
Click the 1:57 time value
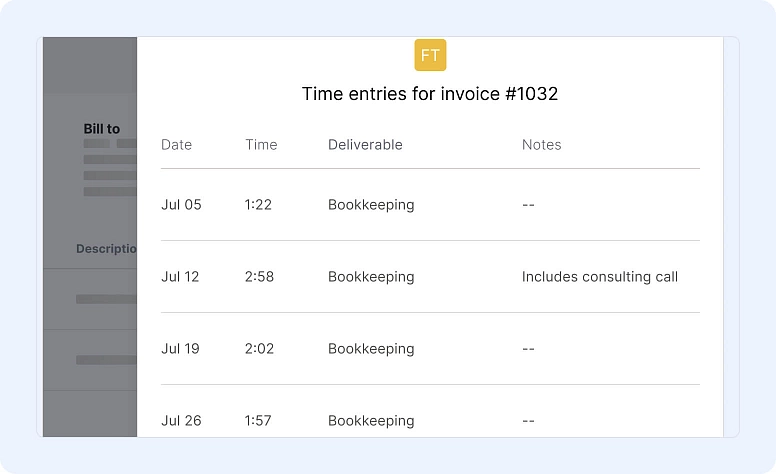click(259, 421)
